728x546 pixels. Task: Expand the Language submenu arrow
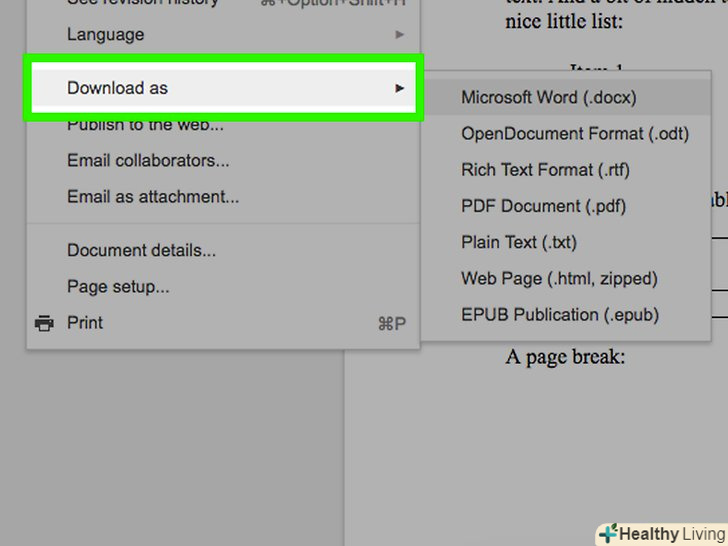point(399,34)
